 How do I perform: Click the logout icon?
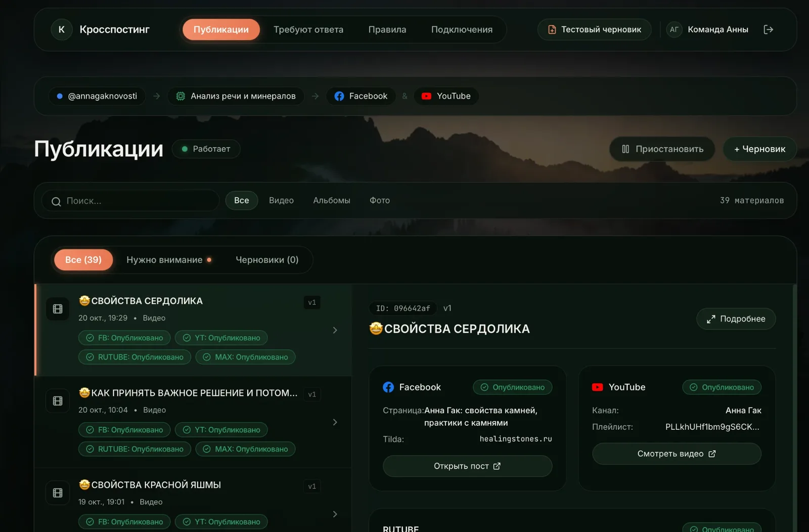pyautogui.click(x=768, y=29)
